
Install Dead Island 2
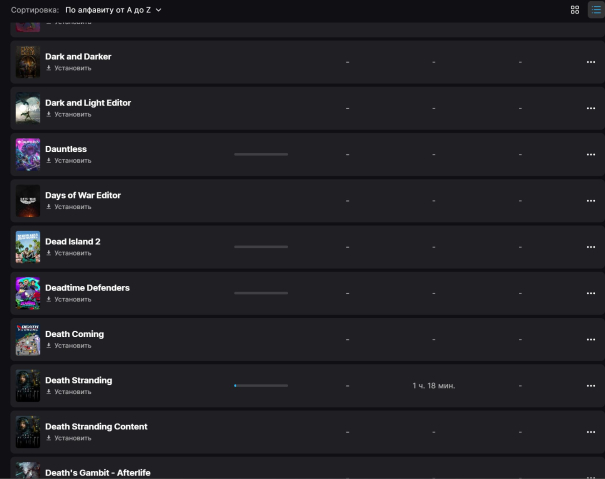tap(72, 253)
